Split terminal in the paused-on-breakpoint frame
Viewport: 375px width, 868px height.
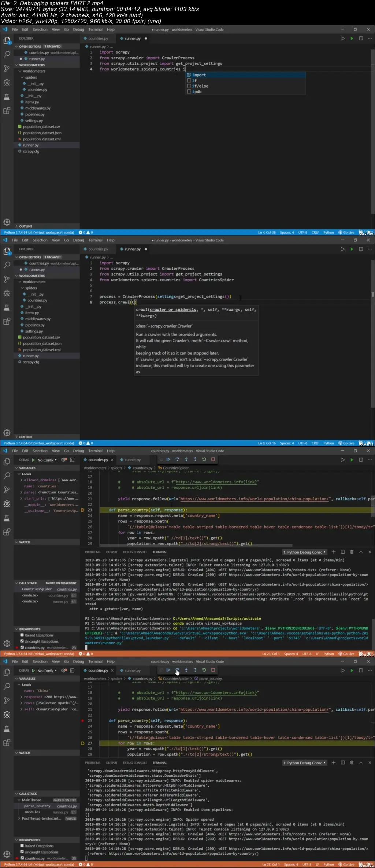(343, 552)
